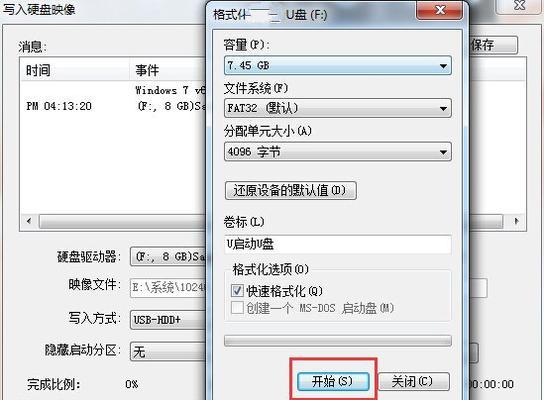The image size is (544, 400).
Task: Open the 分配单元大小 4096 字节 dropdown
Action: click(338, 152)
